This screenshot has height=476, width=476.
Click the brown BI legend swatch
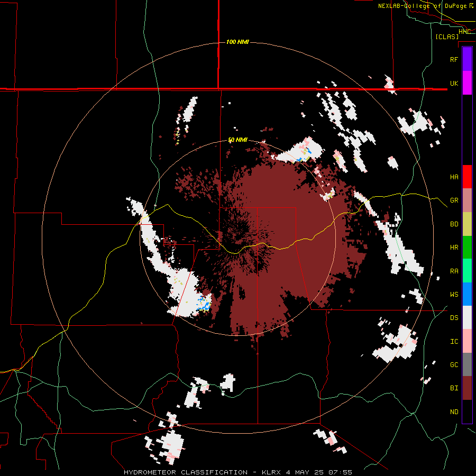coord(467,388)
